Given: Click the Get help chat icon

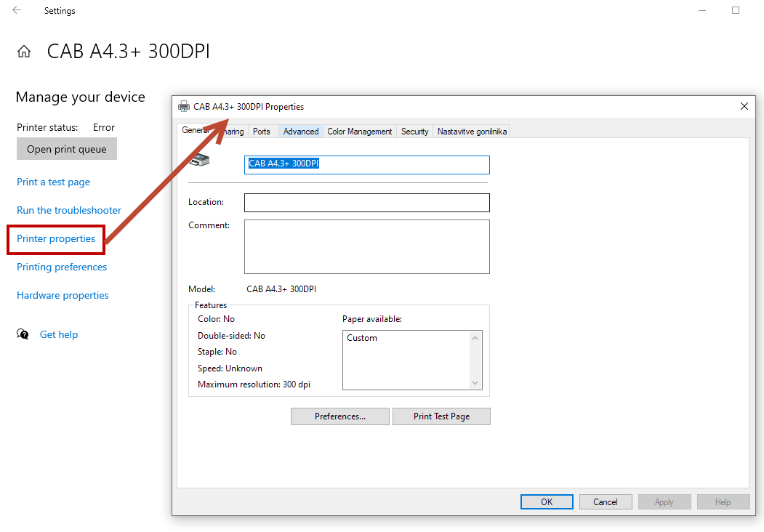Looking at the screenshot, I should click(23, 334).
